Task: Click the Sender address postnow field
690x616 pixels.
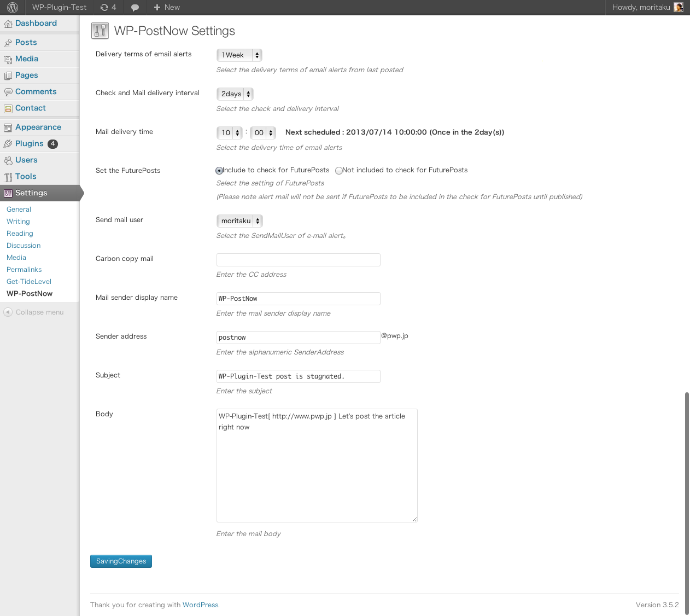Action: point(299,338)
